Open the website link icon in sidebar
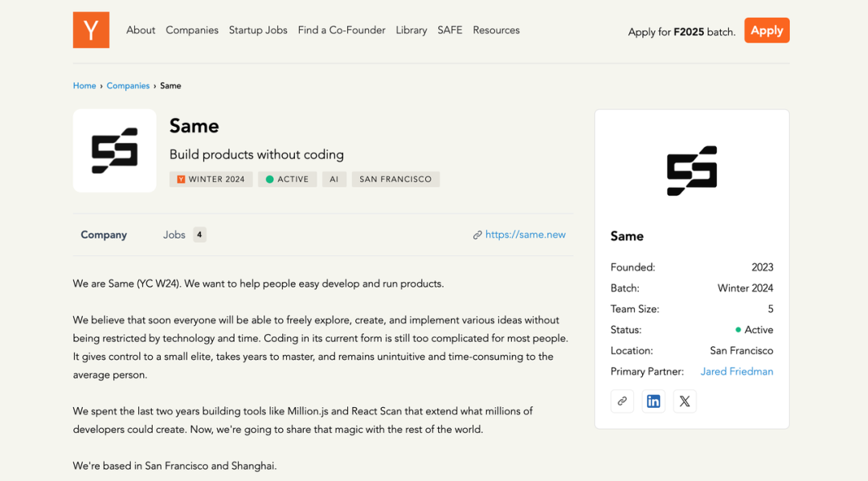The height and width of the screenshot is (481, 868). pyautogui.click(x=622, y=402)
